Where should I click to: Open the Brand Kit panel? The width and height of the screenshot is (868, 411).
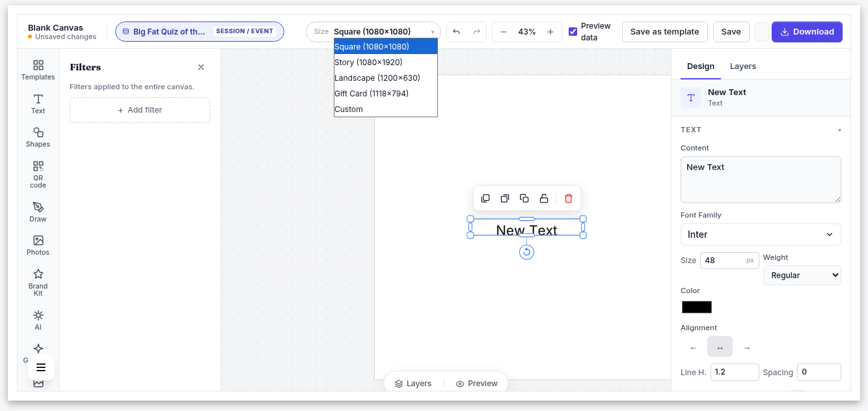(x=38, y=283)
